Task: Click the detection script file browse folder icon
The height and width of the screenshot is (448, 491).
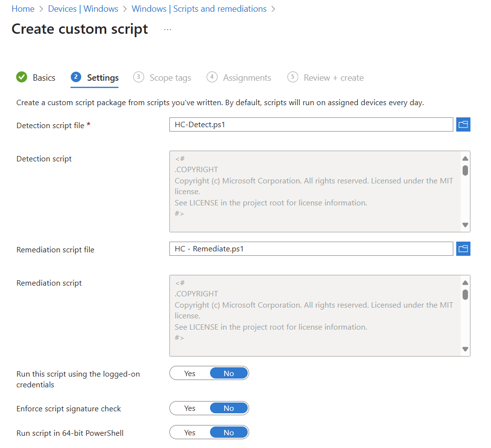Action: point(463,125)
